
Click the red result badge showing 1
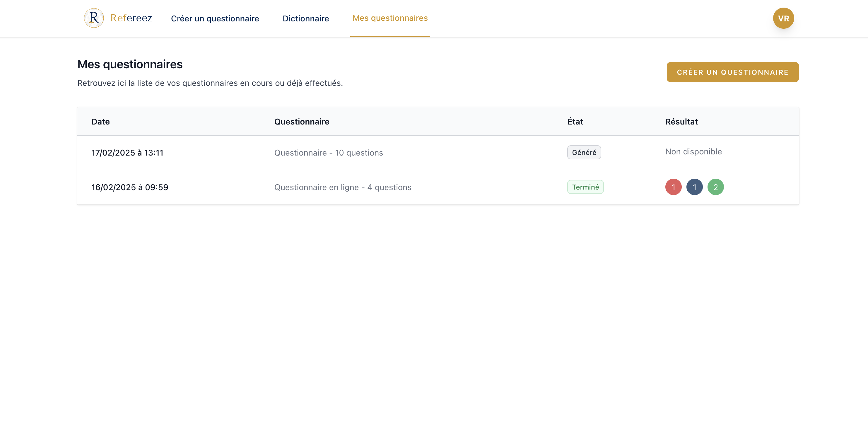(673, 187)
